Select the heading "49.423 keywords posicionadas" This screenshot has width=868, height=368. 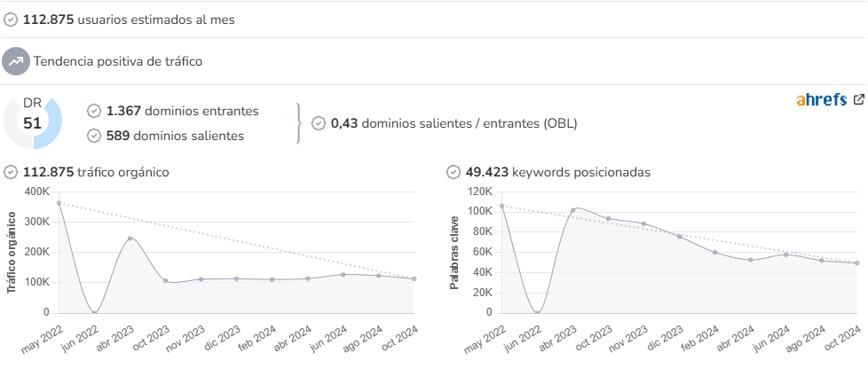point(558,172)
